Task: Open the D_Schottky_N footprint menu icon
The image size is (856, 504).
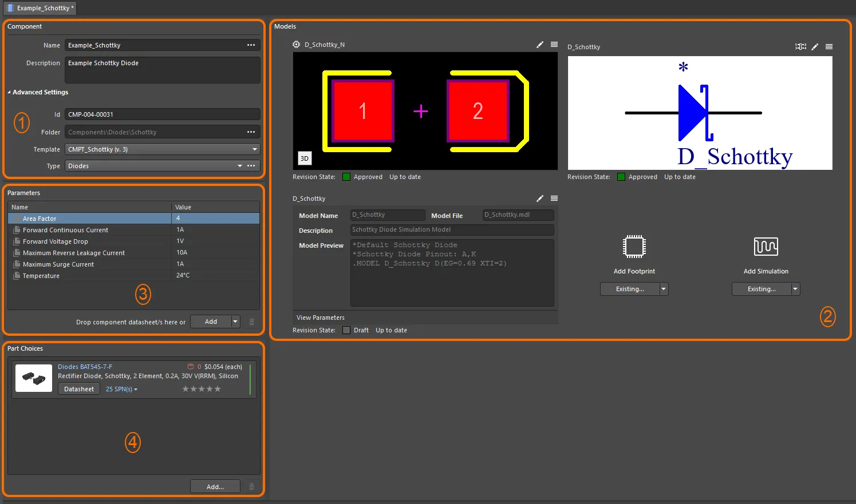Action: point(554,44)
